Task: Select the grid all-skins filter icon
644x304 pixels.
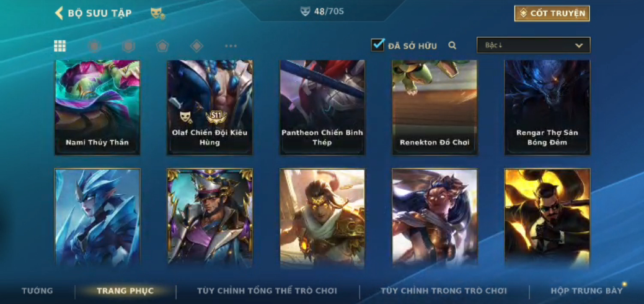Action: click(60, 46)
